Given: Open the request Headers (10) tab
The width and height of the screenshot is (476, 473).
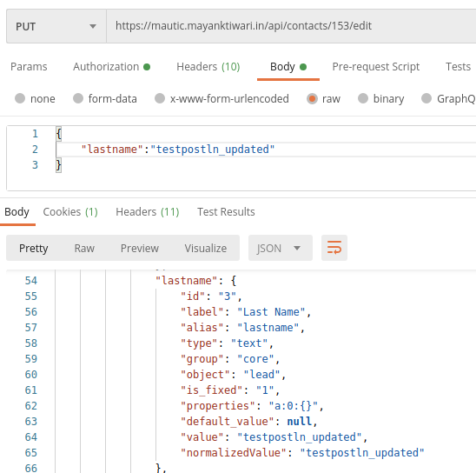Looking at the screenshot, I should (208, 67).
